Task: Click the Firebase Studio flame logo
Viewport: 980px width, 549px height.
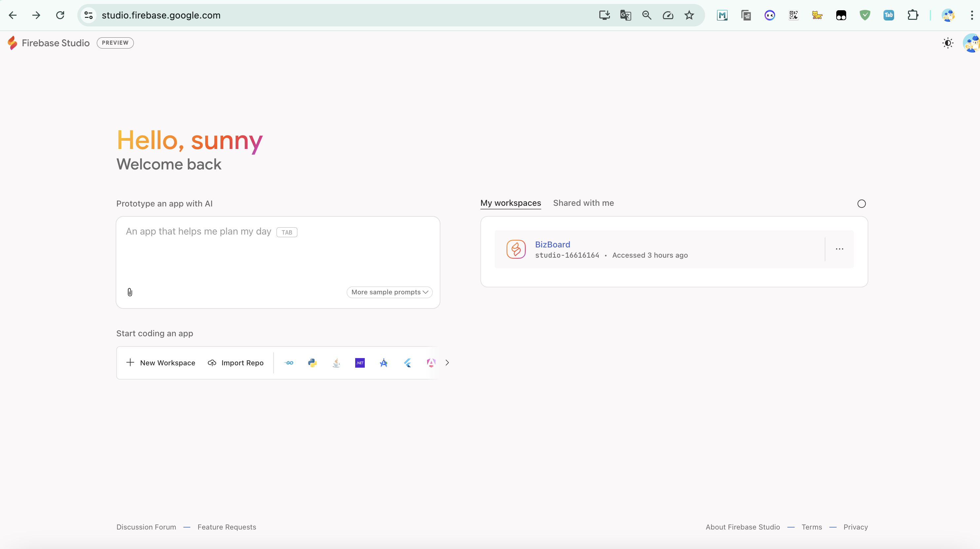Action: point(12,43)
